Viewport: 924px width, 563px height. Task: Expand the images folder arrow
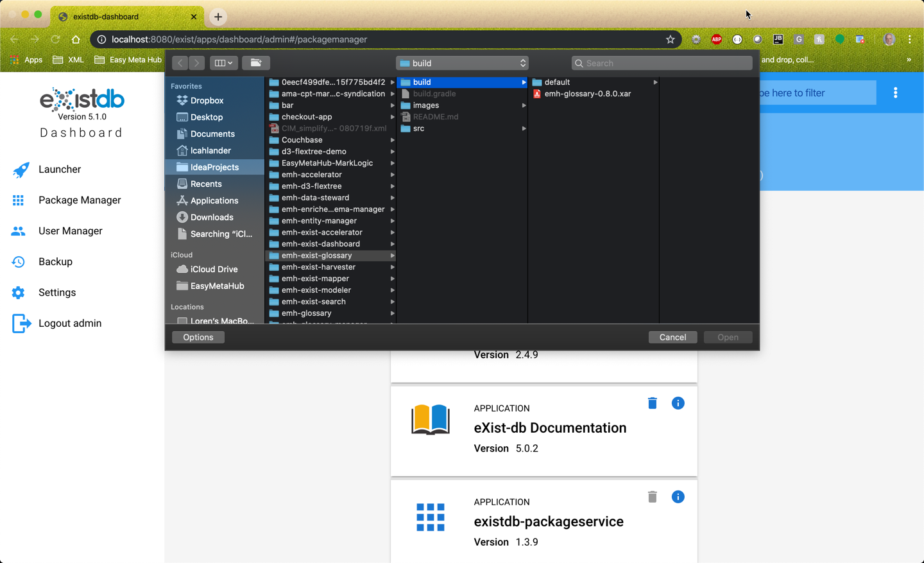[x=524, y=105]
